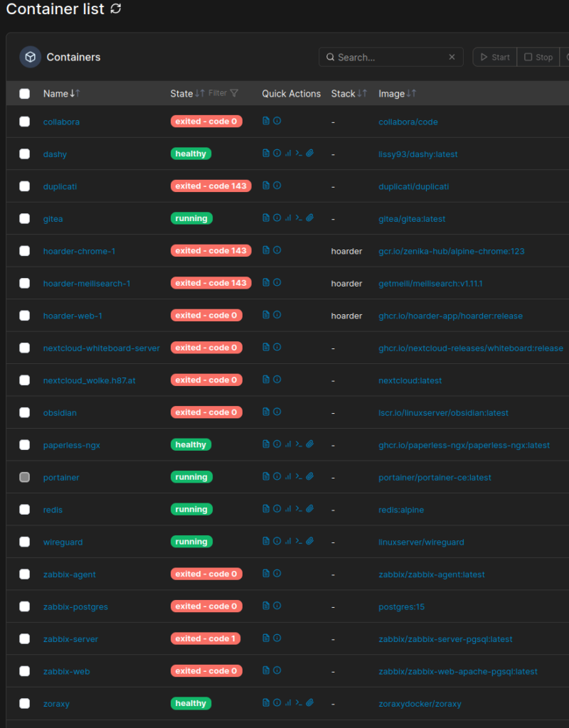Open logs icon for duplicati
The image size is (569, 728).
pyautogui.click(x=266, y=186)
